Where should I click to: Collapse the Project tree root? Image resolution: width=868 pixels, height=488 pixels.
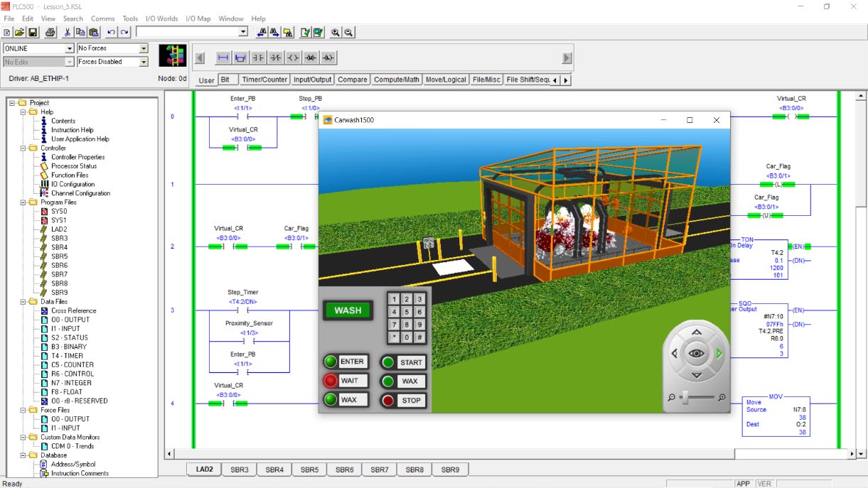13,103
